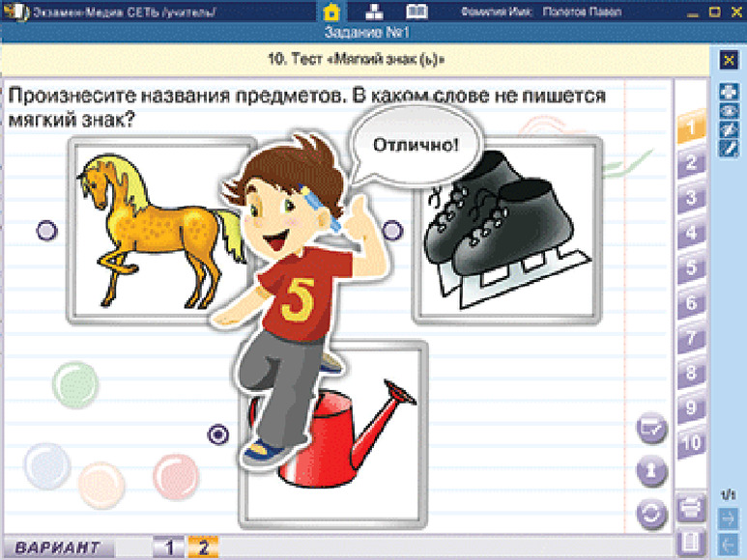
Task: Click the "Отлично!" speech bubble
Action: [416, 144]
